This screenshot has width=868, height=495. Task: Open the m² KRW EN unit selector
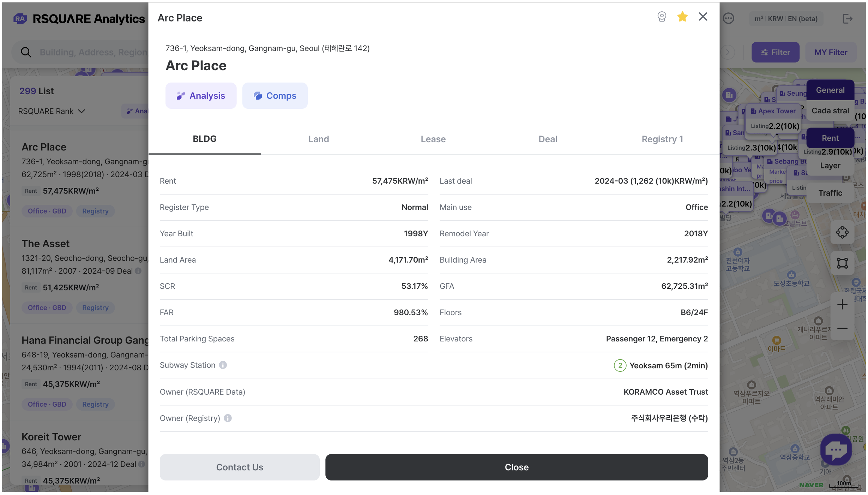pos(786,19)
